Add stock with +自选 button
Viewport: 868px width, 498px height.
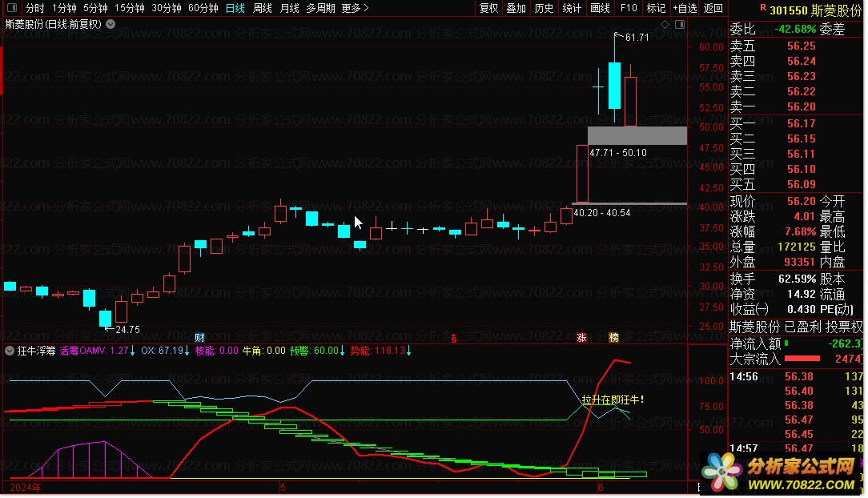[685, 8]
